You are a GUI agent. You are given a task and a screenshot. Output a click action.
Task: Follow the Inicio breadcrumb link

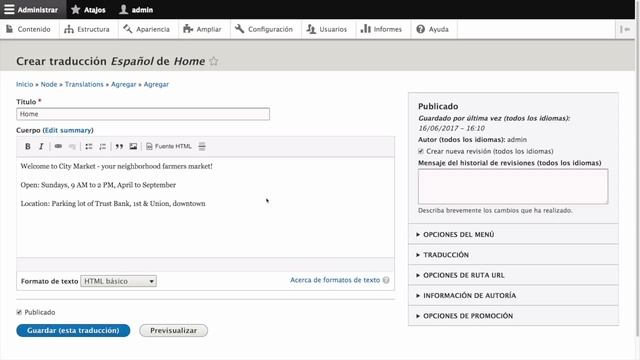24,84
